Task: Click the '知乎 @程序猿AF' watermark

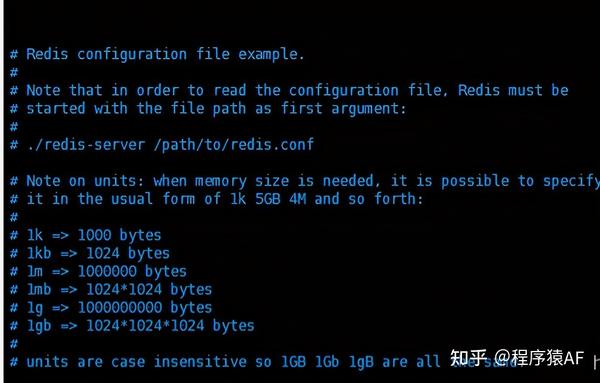Action: 517,358
